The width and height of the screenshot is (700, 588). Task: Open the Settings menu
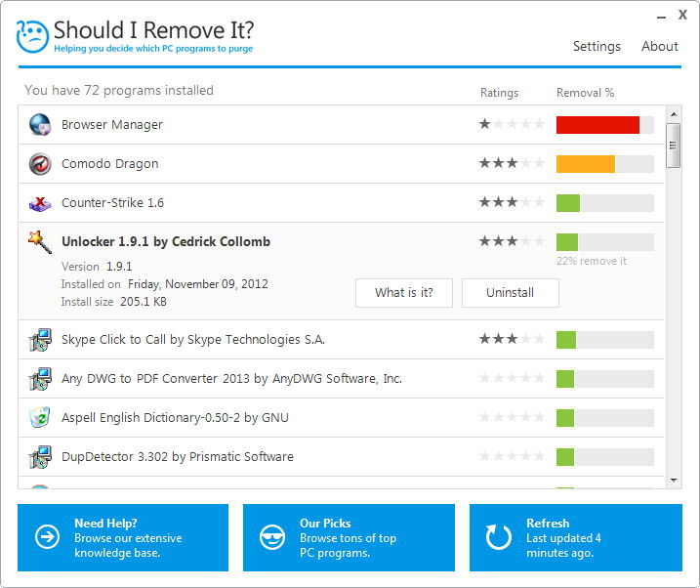pos(597,47)
